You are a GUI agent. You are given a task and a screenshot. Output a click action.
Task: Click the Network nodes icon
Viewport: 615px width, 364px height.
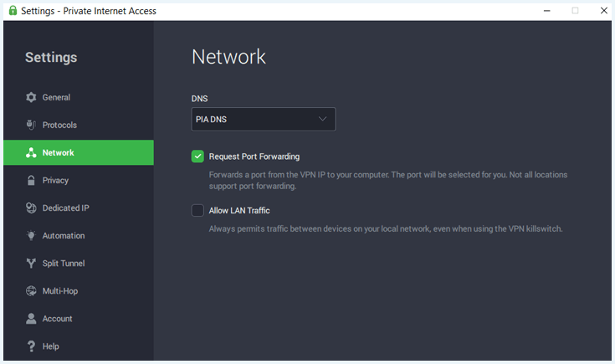point(31,152)
